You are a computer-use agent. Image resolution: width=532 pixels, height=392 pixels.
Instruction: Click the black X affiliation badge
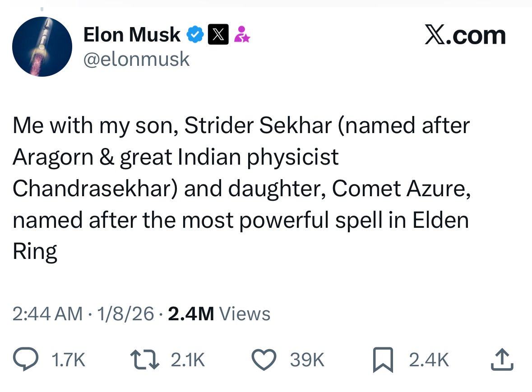[217, 35]
